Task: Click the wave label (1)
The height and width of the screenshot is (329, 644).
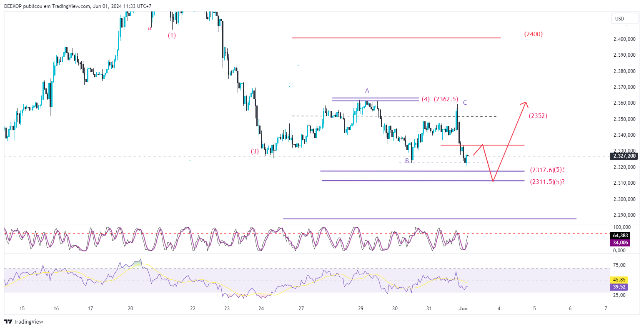Action: tap(172, 35)
